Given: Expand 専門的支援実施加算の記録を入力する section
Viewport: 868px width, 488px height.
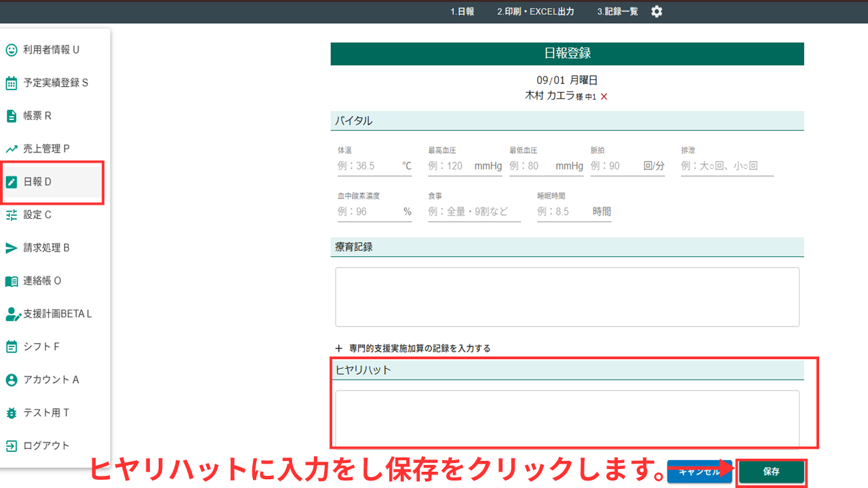Looking at the screenshot, I should coord(412,348).
